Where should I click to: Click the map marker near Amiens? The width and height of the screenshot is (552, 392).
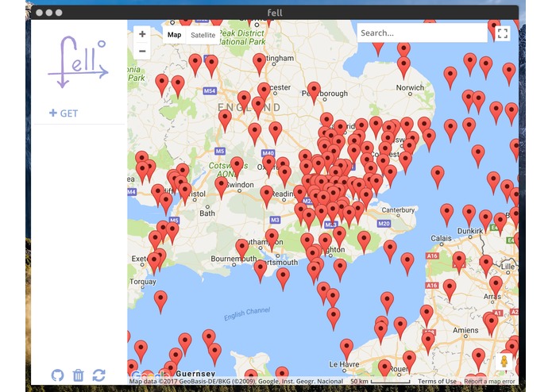[x=492, y=325]
